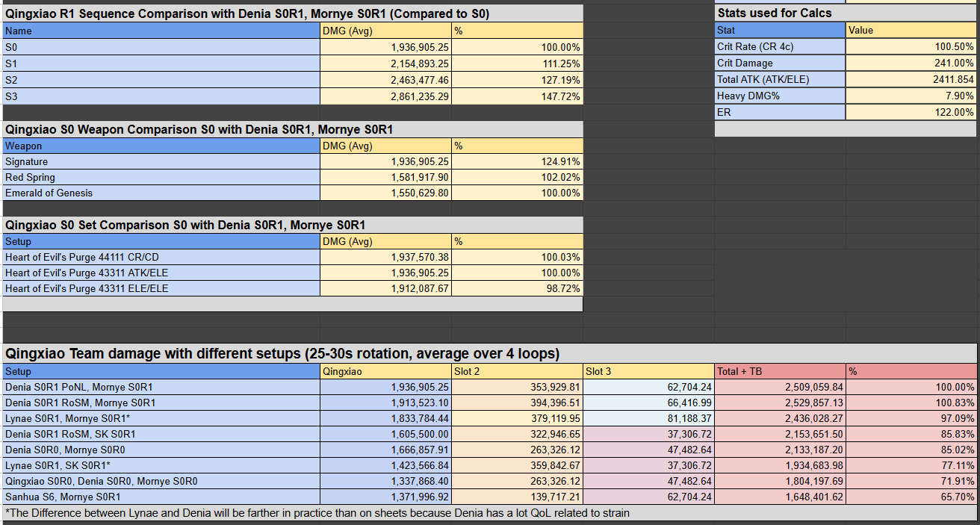This screenshot has height=525, width=980.
Task: Select the 65.70% cell
Action: click(911, 497)
